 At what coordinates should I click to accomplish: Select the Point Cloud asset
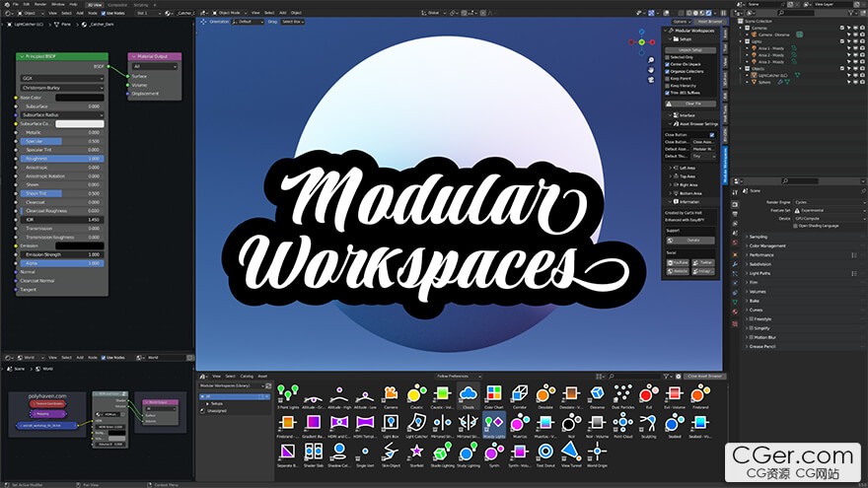pos(622,426)
